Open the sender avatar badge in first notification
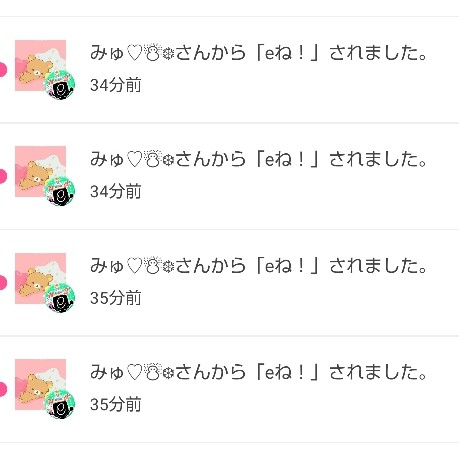This screenshot has width=459, height=459. click(x=60, y=85)
